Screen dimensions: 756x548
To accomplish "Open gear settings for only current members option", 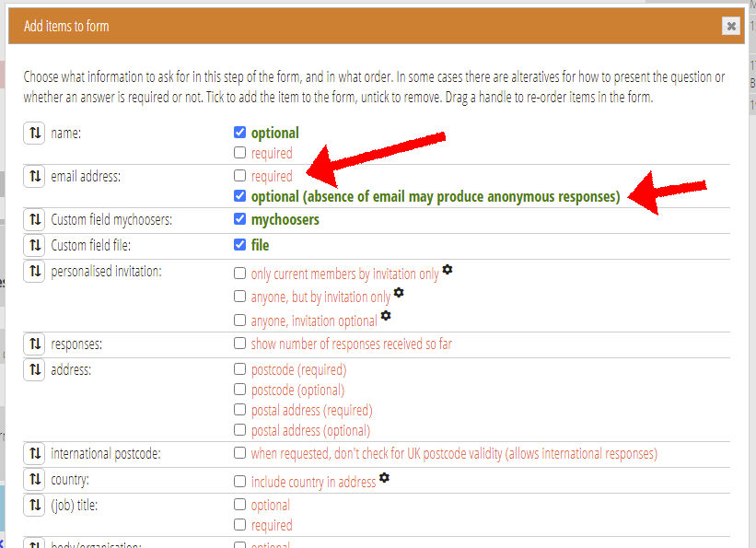I will (448, 269).
